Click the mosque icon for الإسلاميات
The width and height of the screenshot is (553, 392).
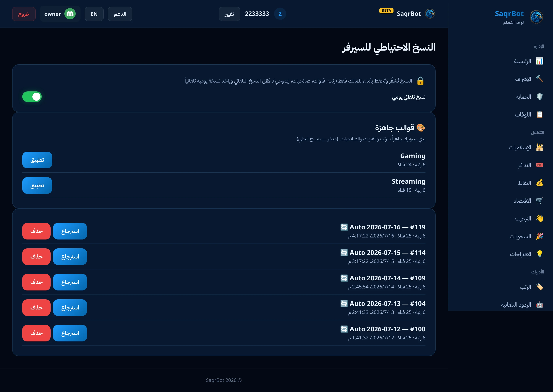[539, 147]
